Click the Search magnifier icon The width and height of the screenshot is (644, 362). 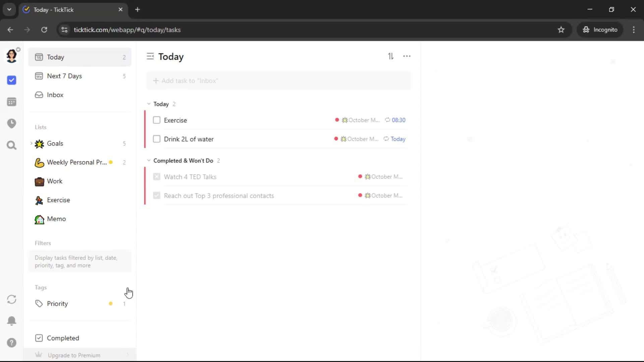point(11,145)
